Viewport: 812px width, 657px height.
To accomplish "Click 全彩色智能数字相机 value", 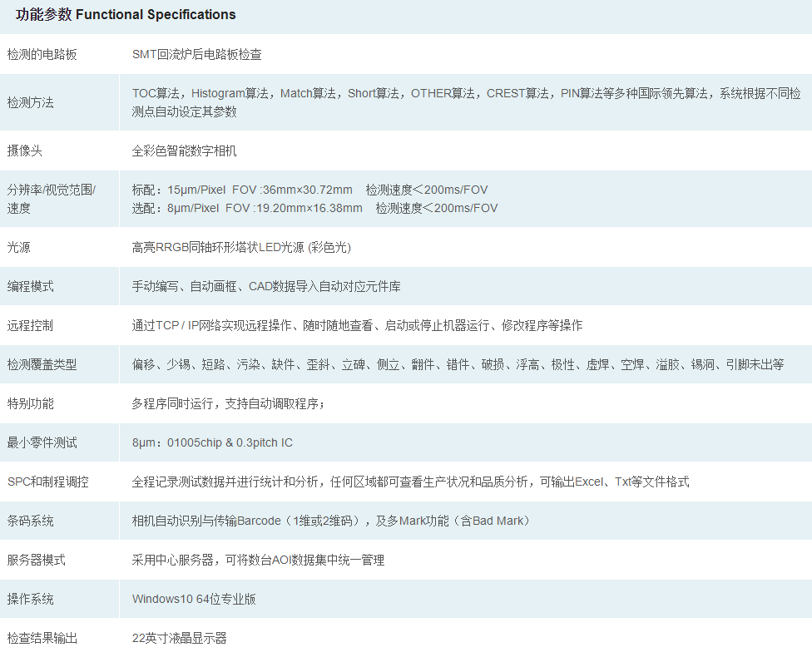I will 185,151.
